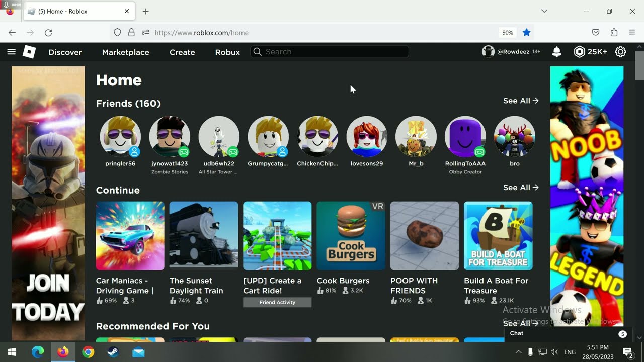Open friend udb6wh22 avatar
The width and height of the screenshot is (644, 362).
coord(219,137)
